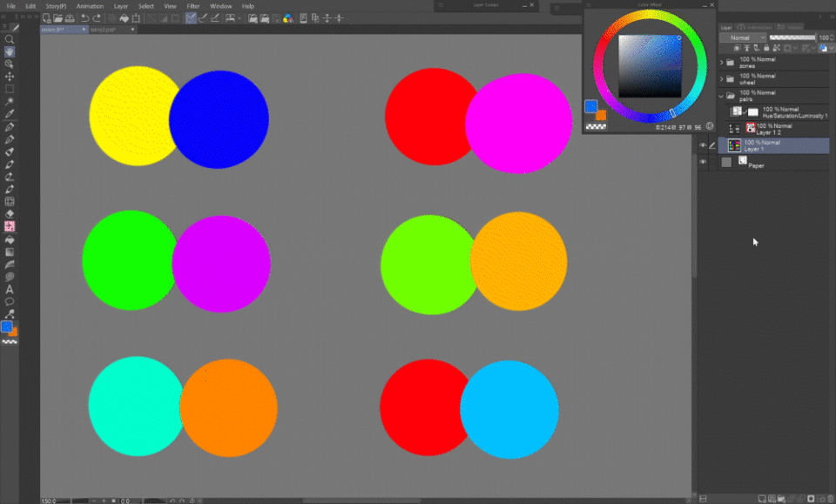
Task: Hide Layer 1 using its eye icon
Action: click(704, 145)
